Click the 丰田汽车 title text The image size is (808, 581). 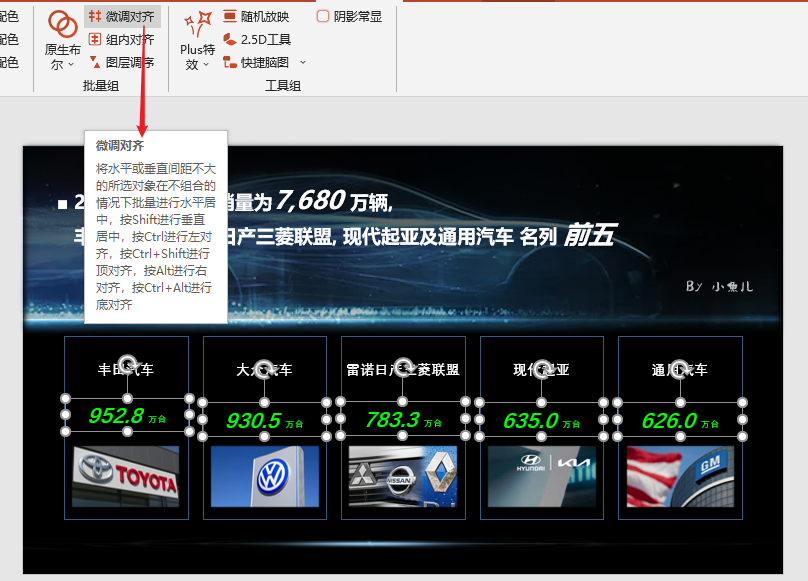pyautogui.click(x=126, y=370)
